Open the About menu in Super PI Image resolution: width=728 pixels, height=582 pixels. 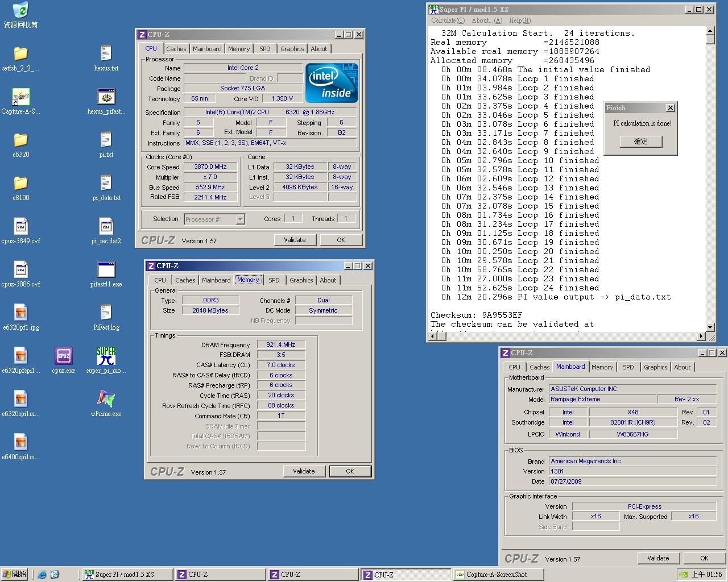[487, 20]
